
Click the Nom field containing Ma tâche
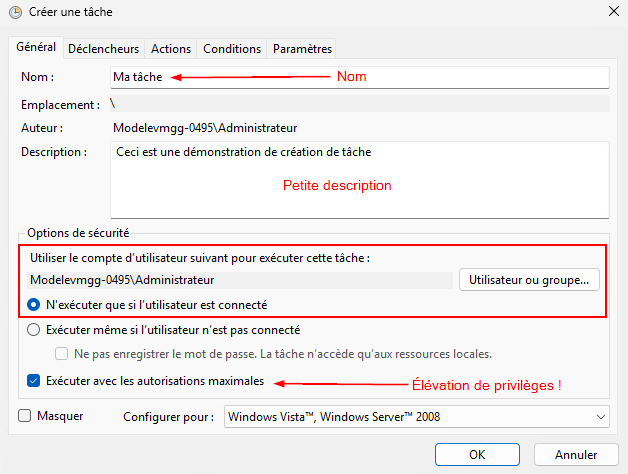tap(360, 77)
